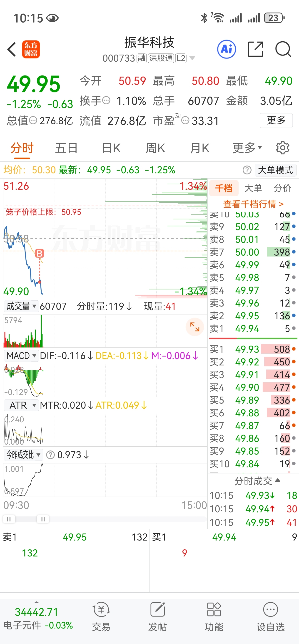This screenshot has height=644, width=299.
Task: Tap 买10 row price 49.84
Action: [247, 464]
